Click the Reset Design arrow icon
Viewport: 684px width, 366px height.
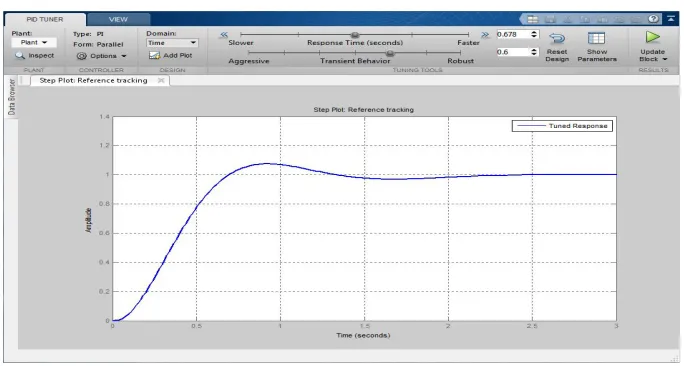(557, 39)
